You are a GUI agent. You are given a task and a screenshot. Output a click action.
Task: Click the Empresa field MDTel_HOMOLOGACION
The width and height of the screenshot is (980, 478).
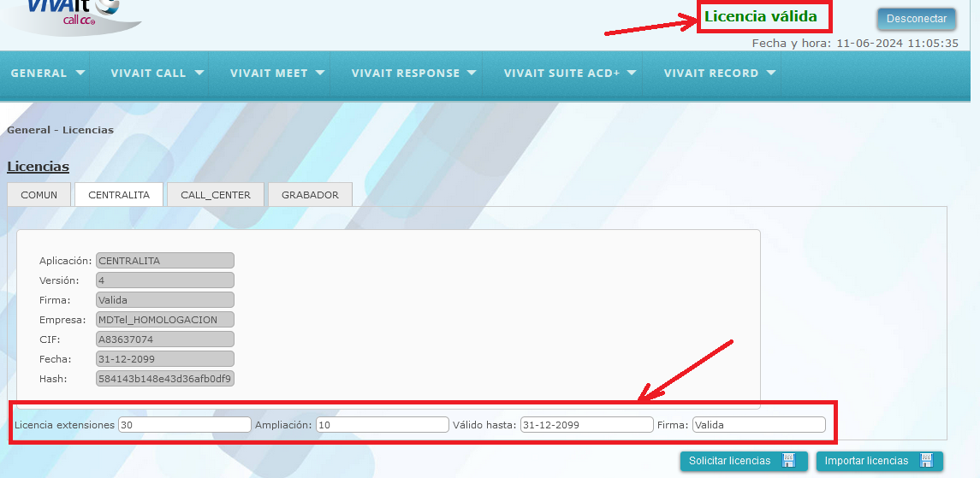click(x=165, y=320)
